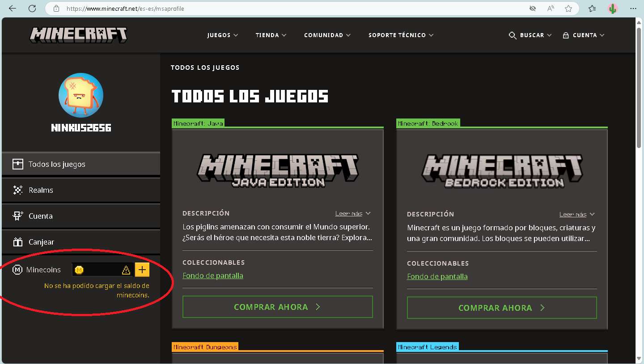Click the search magnifier icon

(x=513, y=35)
